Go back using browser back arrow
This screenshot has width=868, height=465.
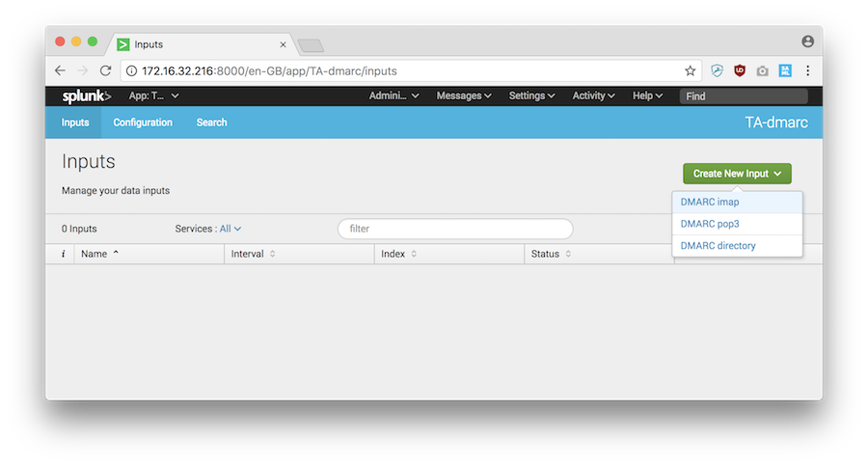click(60, 70)
